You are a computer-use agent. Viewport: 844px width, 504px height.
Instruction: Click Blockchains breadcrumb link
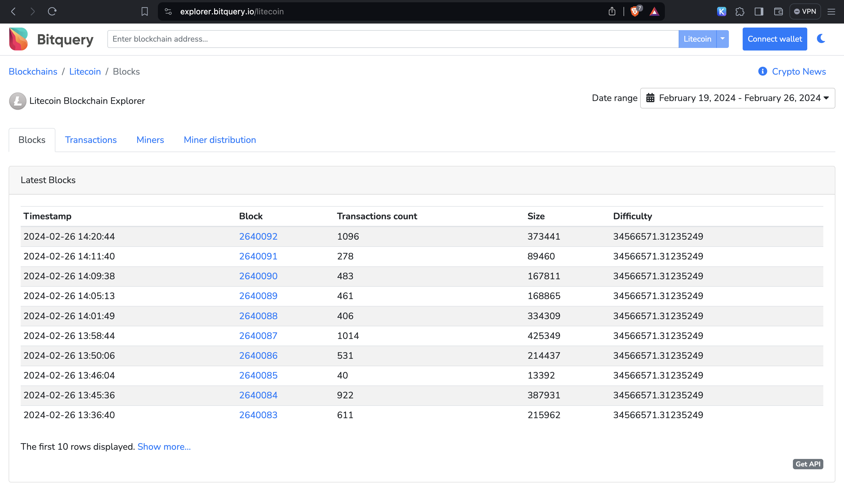click(x=33, y=72)
